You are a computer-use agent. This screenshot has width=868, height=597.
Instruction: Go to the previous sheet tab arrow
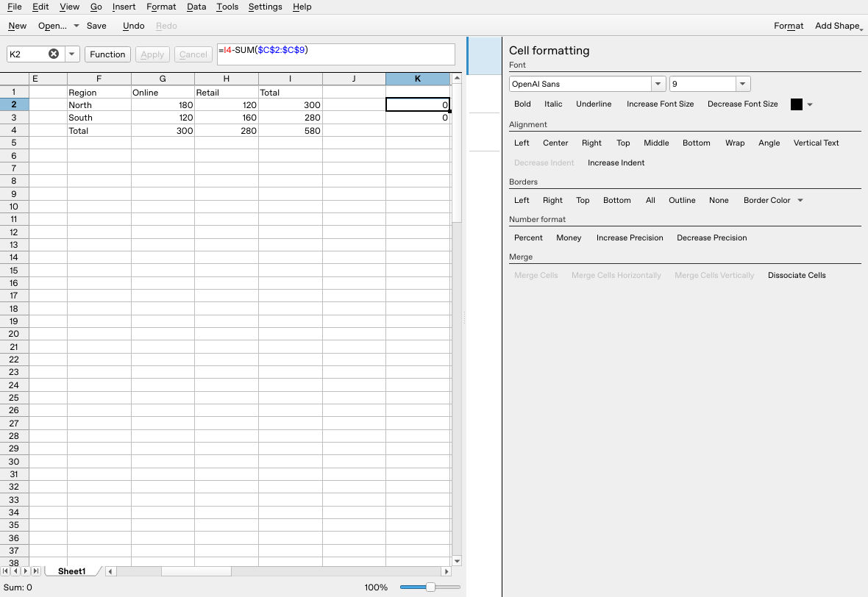[15, 571]
